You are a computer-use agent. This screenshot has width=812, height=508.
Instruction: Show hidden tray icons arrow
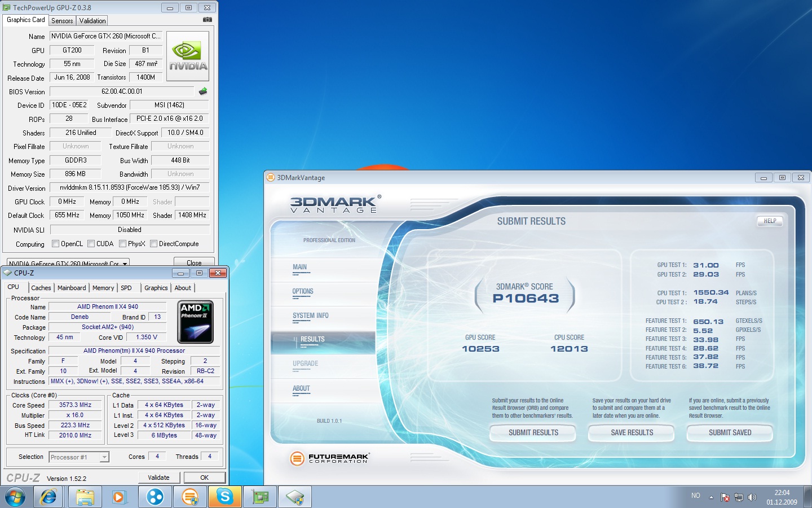coord(711,497)
